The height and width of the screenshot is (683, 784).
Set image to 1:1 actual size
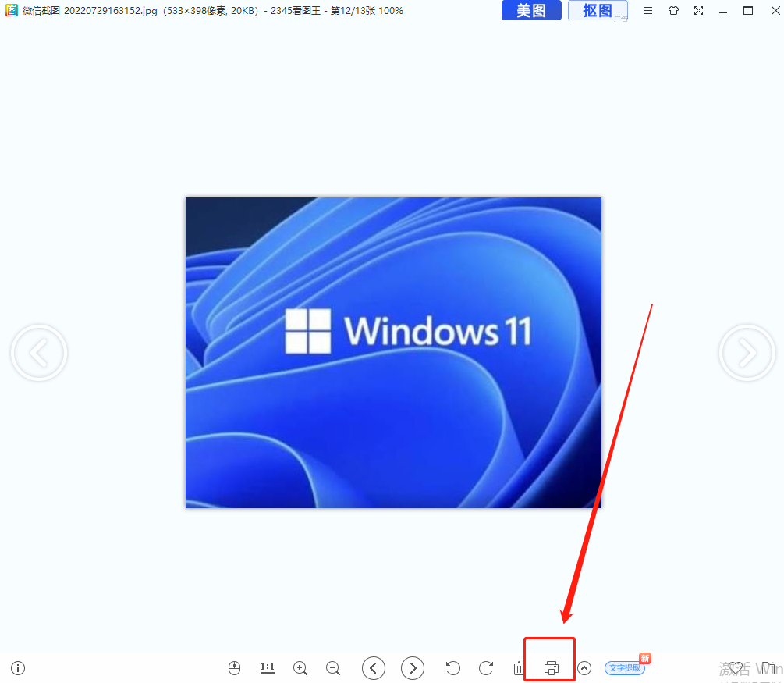[268, 667]
